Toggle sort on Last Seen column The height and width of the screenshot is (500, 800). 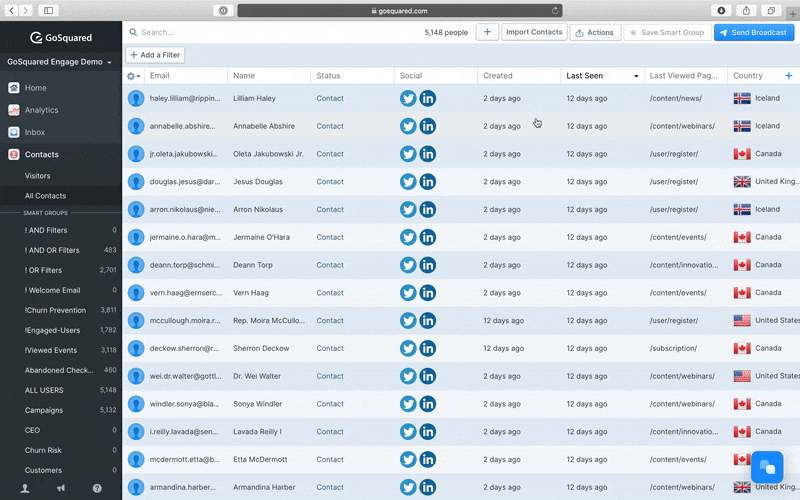(x=602, y=76)
